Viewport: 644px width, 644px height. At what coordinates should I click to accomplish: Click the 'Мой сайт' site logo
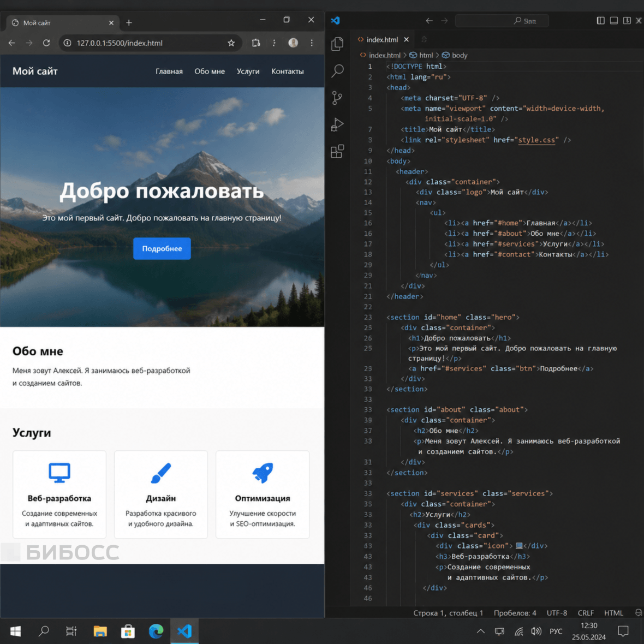click(x=35, y=71)
